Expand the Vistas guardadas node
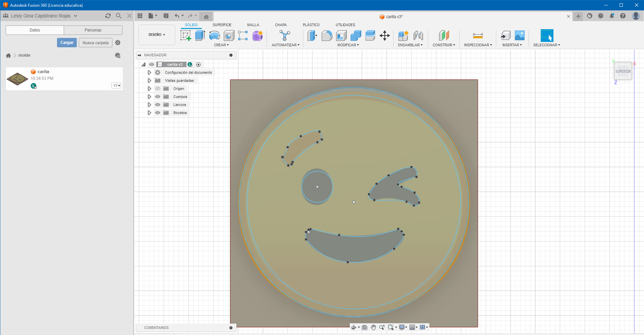Image resolution: width=644 pixels, height=335 pixels. pyautogui.click(x=150, y=80)
